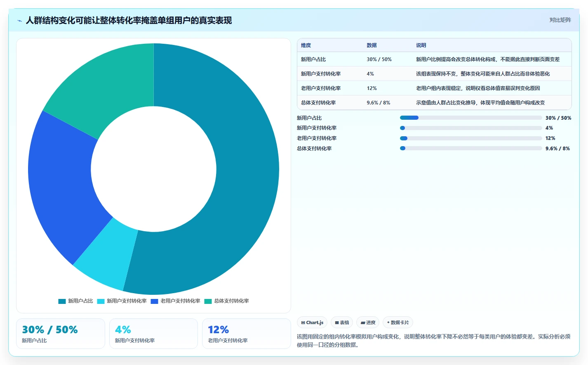This screenshot has width=588, height=365.
Task: Click the 9.6% / 8% progress value
Action: pyautogui.click(x=557, y=149)
